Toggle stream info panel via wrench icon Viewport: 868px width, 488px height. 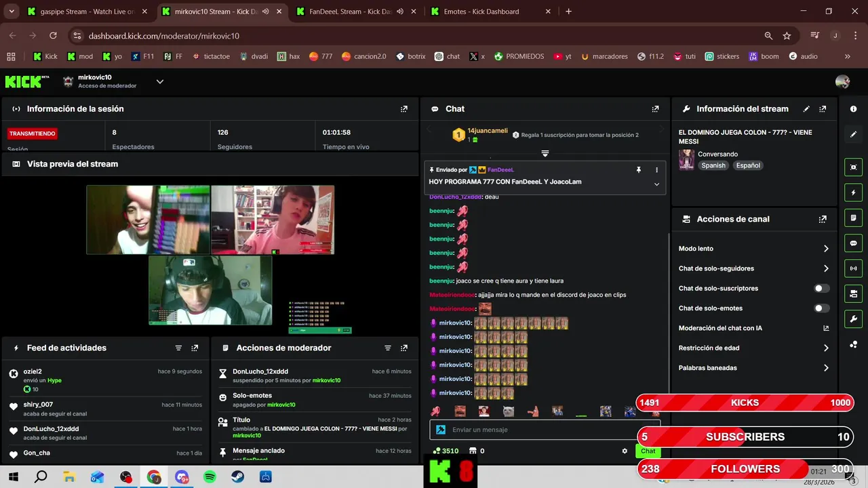click(x=853, y=319)
